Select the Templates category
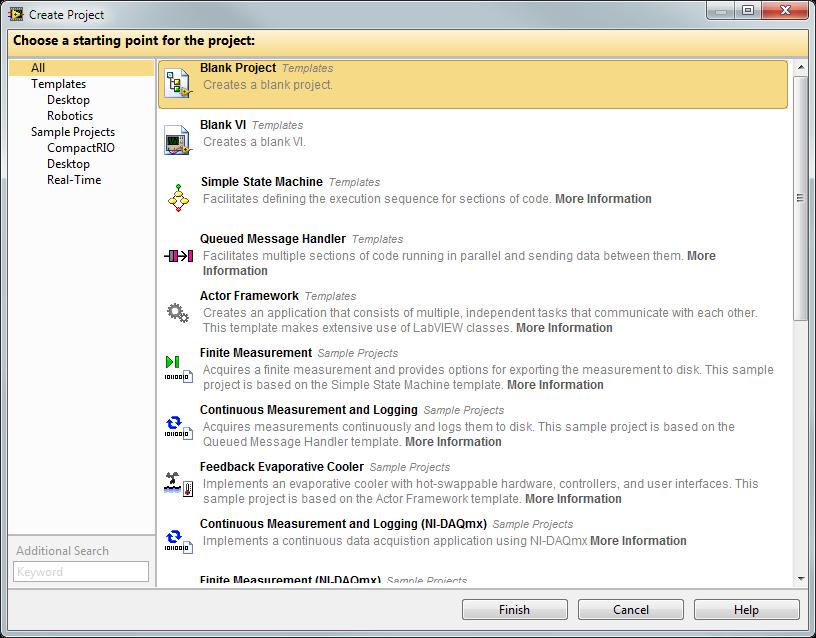The height and width of the screenshot is (638, 816). [58, 84]
